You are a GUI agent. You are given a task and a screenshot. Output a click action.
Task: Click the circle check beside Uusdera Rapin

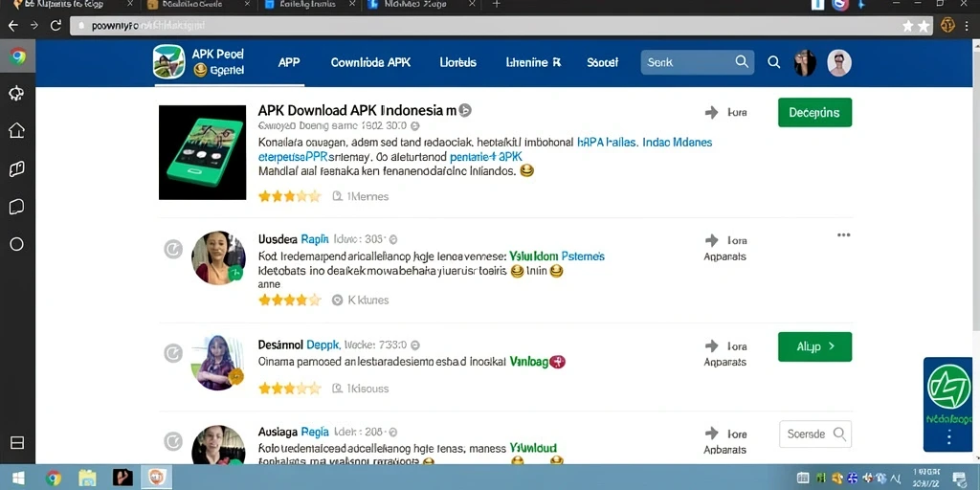point(173,250)
